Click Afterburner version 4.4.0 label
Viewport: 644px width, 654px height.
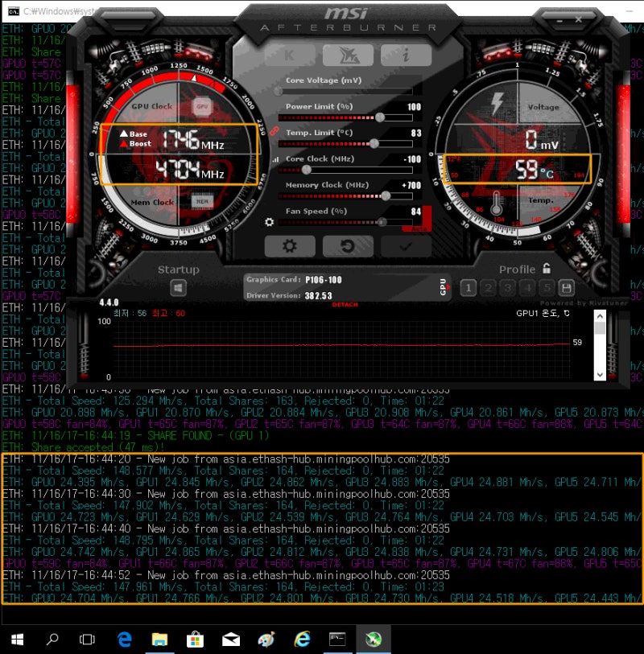coord(109,302)
